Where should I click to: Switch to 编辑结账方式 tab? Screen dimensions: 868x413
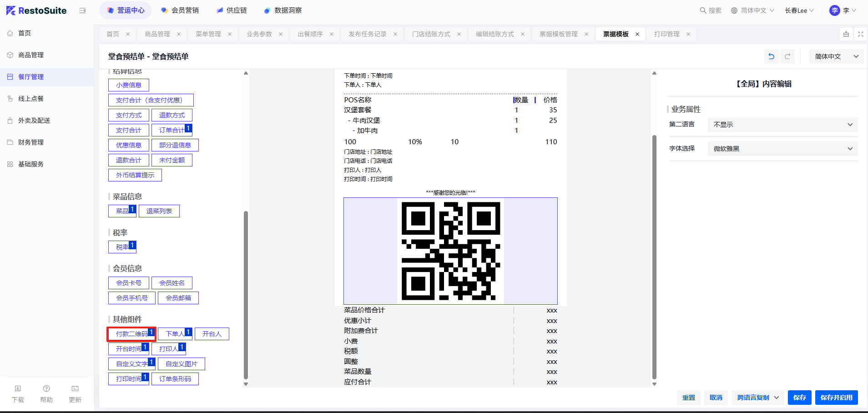tap(495, 34)
